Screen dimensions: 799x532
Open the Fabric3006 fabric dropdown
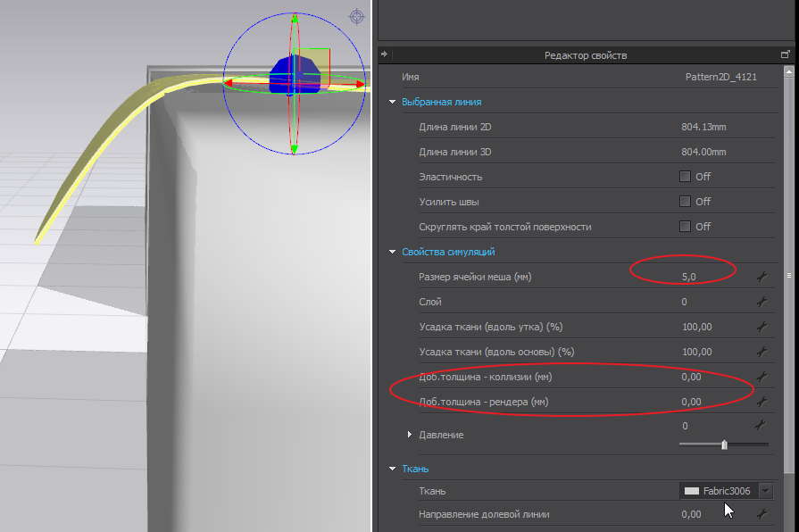point(765,491)
